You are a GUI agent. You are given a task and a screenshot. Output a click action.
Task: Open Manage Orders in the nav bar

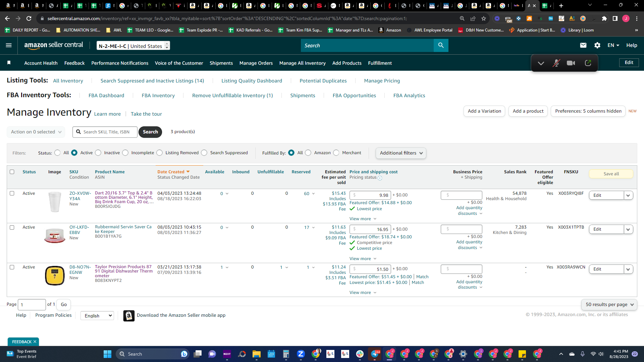pos(256,63)
